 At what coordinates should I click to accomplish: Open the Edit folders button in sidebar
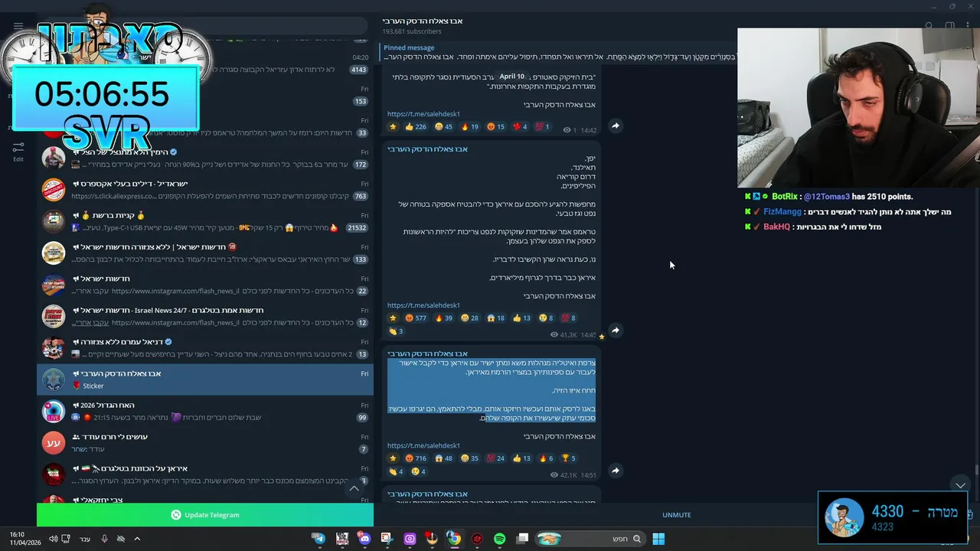point(18,151)
